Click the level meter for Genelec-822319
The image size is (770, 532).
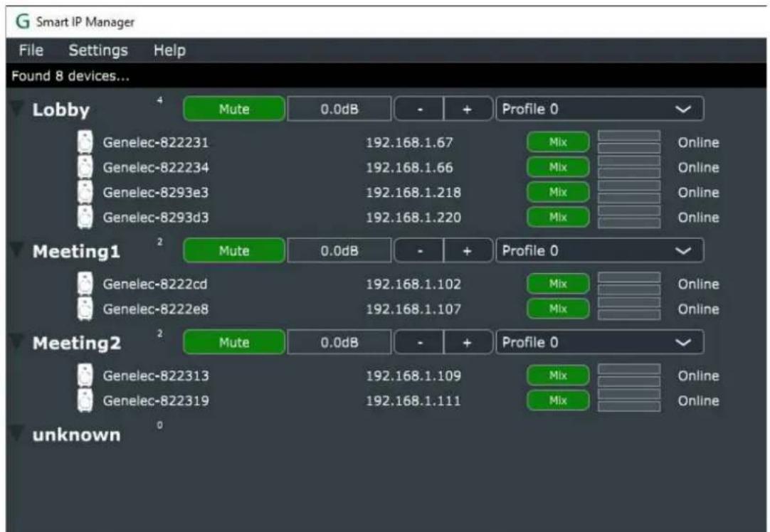click(629, 400)
